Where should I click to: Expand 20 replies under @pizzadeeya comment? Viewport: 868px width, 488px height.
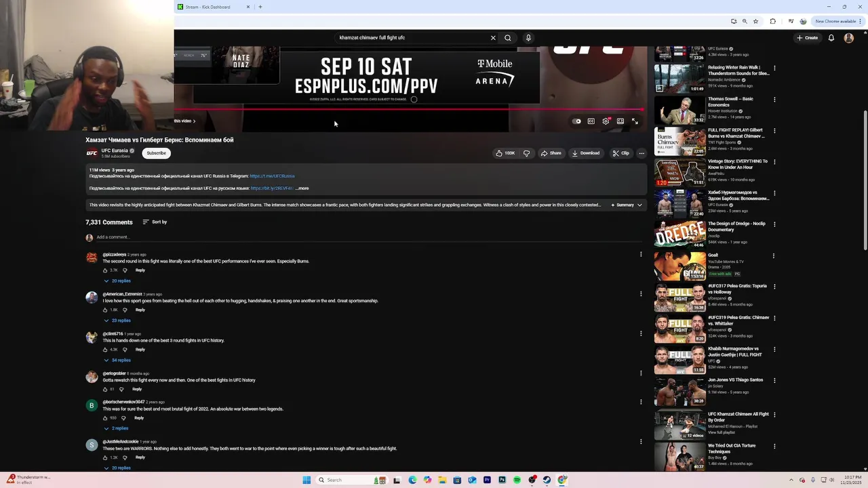(117, 281)
